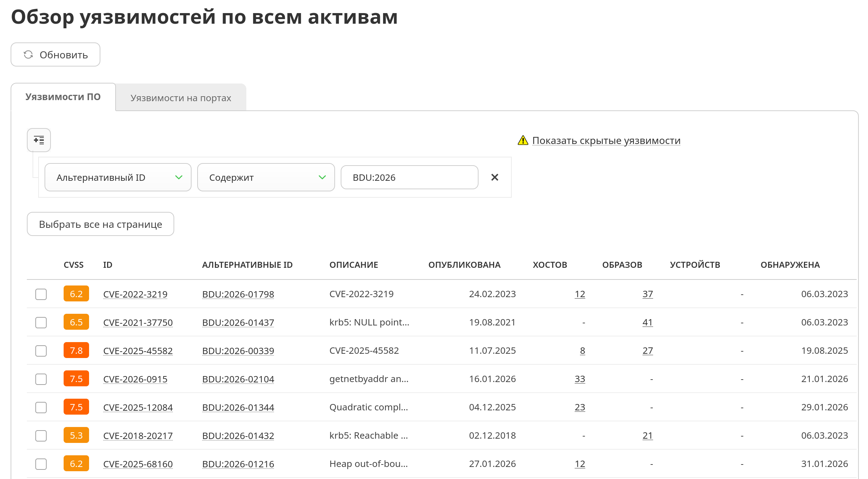
Task: Click the 7.8 CVSS score badge
Action: click(x=76, y=351)
